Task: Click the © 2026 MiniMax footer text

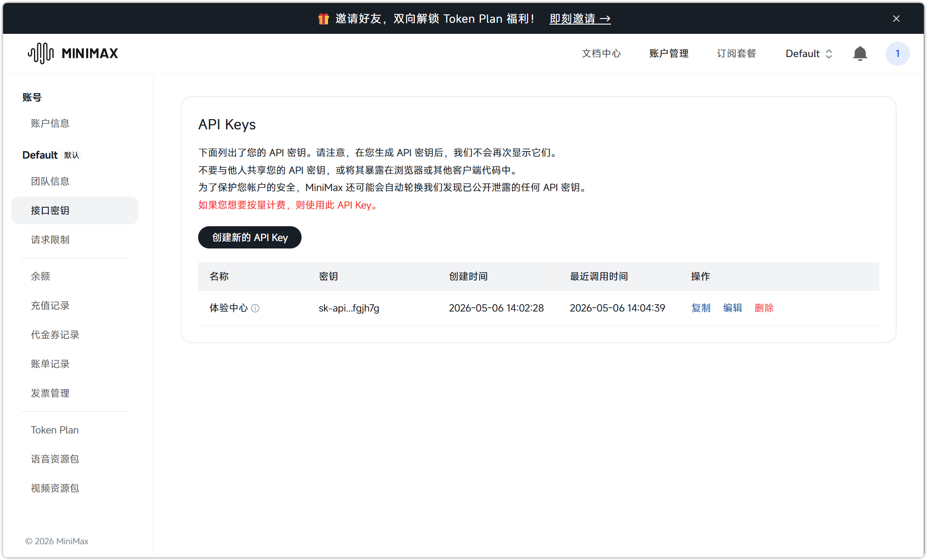Action: tap(57, 541)
